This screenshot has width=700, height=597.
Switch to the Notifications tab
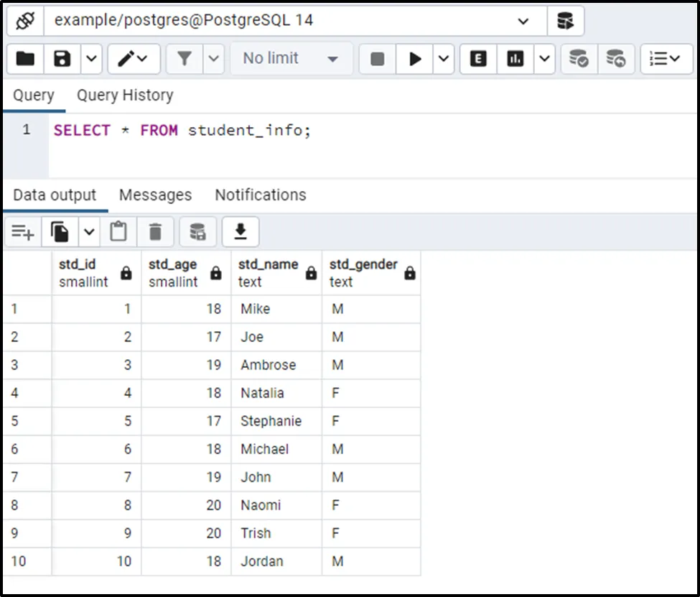260,195
